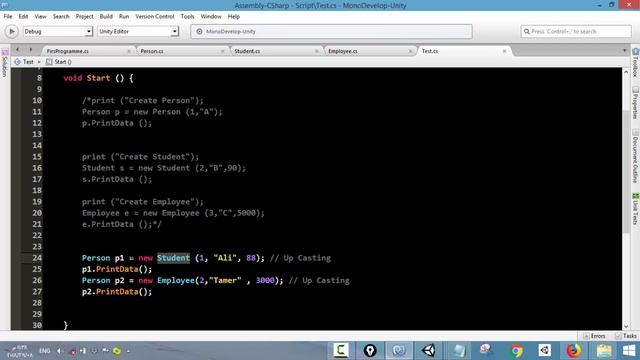This screenshot has width=640, height=360.
Task: Open the Help menu
Action: 233,16
